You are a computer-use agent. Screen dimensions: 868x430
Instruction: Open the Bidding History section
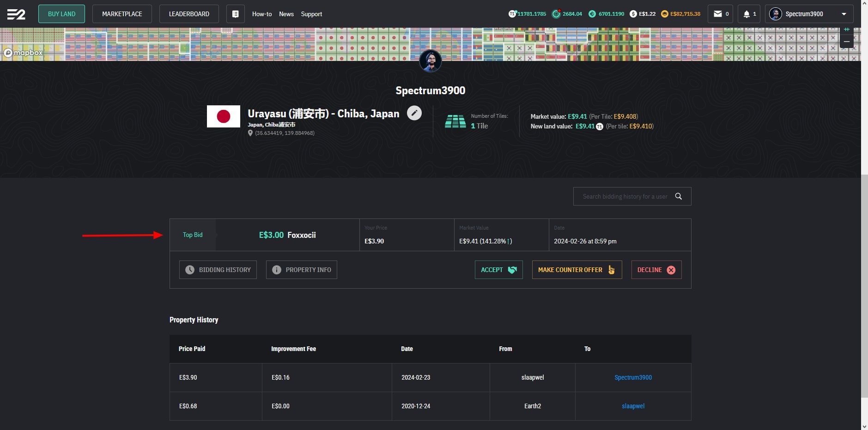coord(218,270)
